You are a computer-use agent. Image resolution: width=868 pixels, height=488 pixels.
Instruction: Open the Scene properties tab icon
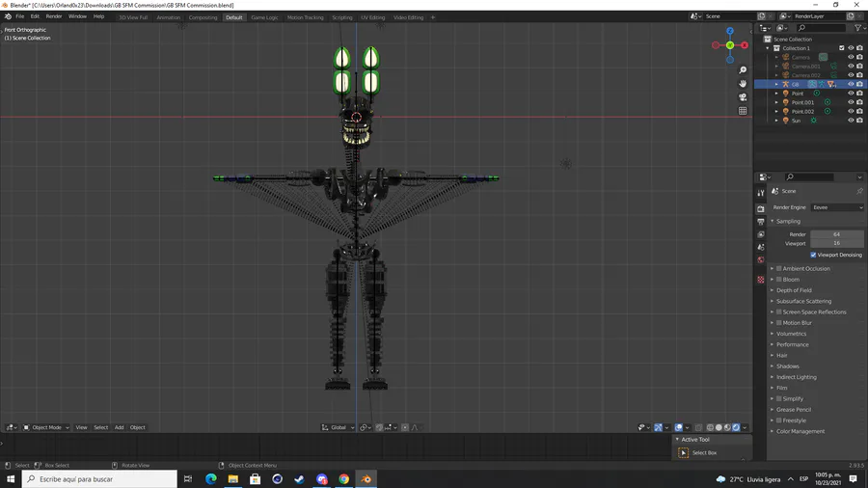coord(761,247)
